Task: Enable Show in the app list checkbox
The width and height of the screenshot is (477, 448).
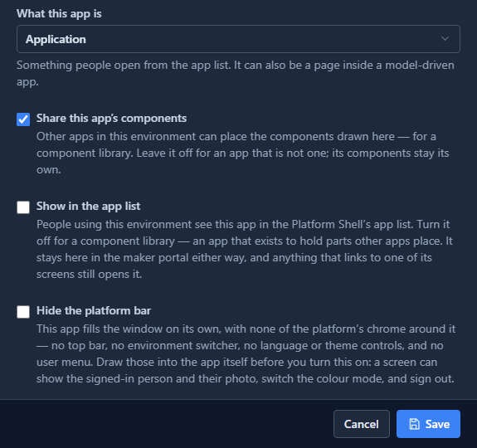Action: point(23,207)
